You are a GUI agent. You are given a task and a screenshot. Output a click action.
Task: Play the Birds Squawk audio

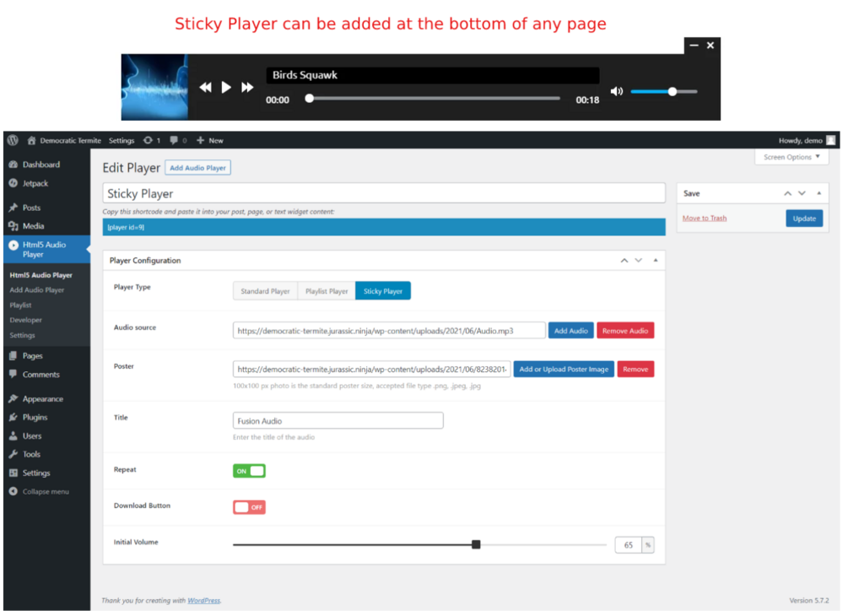pos(226,87)
